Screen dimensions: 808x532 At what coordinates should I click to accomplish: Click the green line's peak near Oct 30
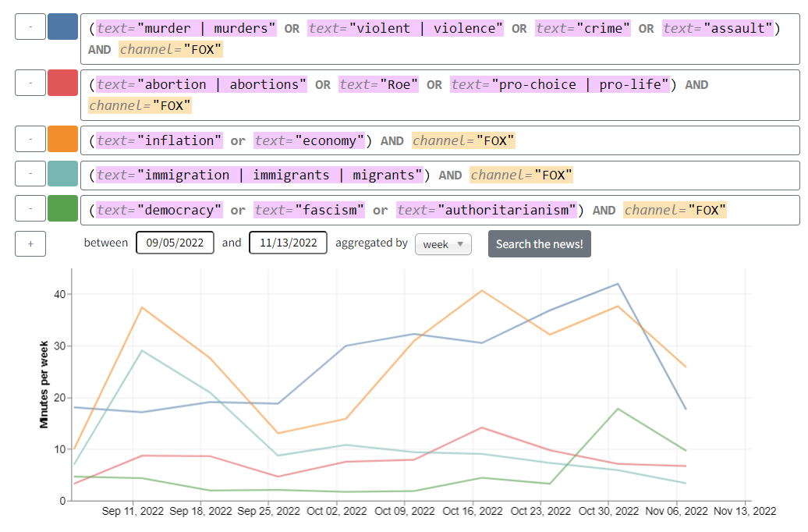click(x=618, y=409)
